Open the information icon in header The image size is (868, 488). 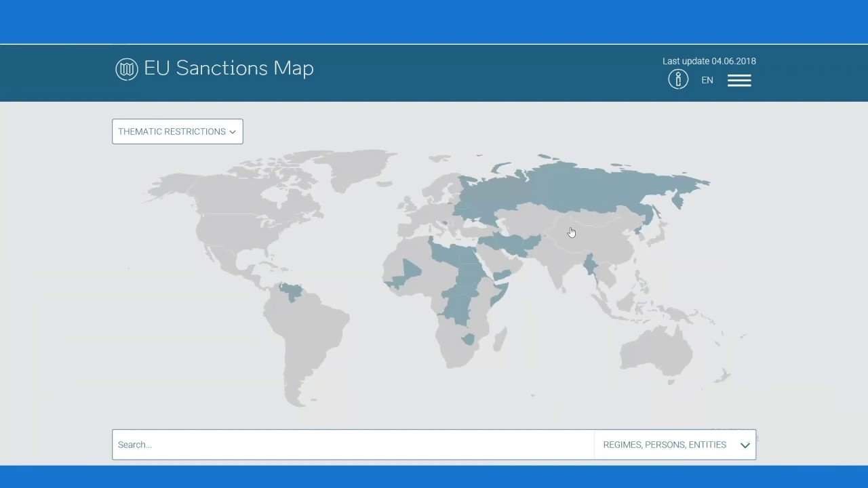[x=678, y=79]
